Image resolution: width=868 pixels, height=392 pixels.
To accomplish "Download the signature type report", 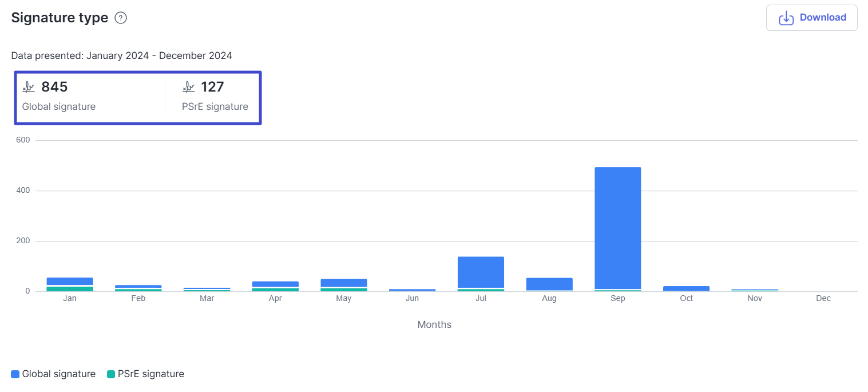I will coord(811,18).
